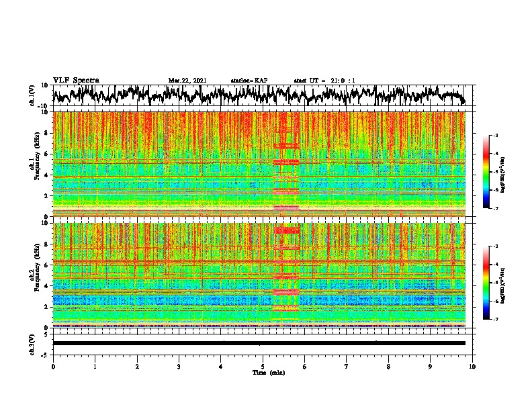Click the ch.2 colorbar title "log(PSD)(V²/Hz)"

tap(503, 285)
